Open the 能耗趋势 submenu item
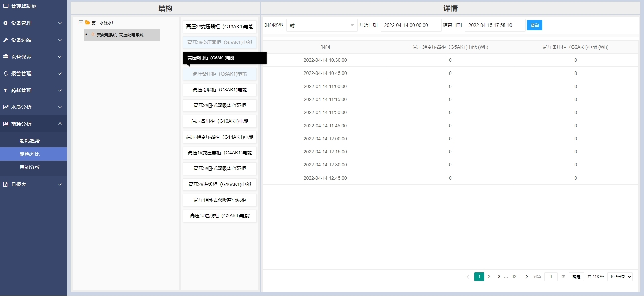The width and height of the screenshot is (644, 296). (30, 141)
